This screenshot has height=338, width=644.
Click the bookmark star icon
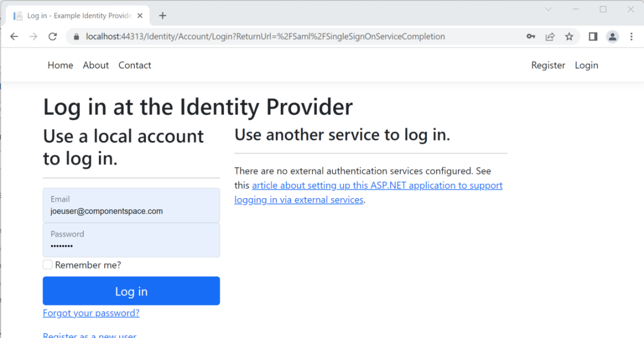point(569,36)
